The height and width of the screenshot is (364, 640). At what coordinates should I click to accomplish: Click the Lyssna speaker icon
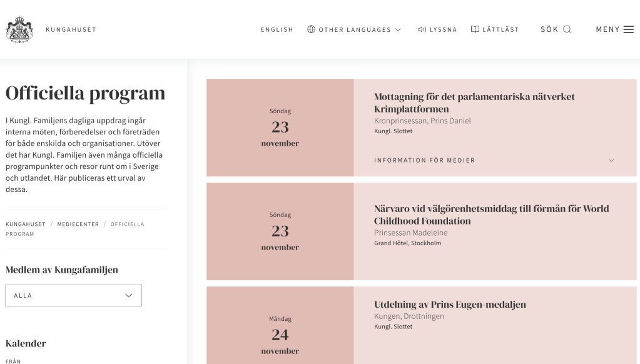(x=422, y=29)
